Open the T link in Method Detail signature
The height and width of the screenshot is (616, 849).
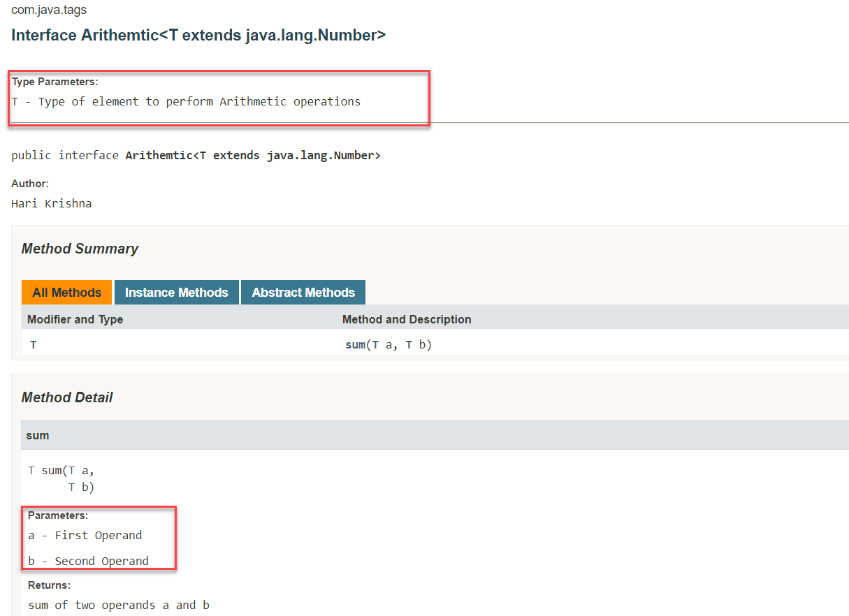(31, 470)
